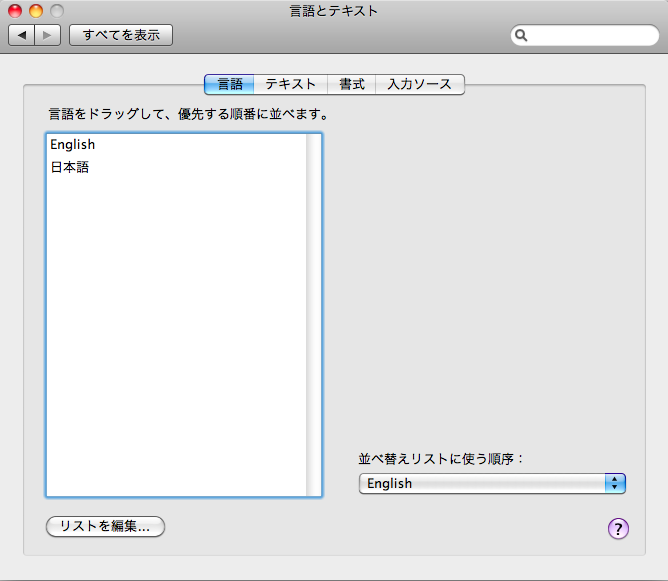Click the language list's vertical scrollbar
Screen dimensions: 668x581
click(314, 314)
